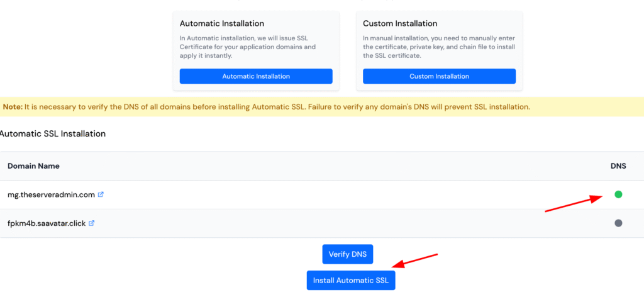Click the Verify DNS button
This screenshot has width=644, height=292.
tap(348, 254)
